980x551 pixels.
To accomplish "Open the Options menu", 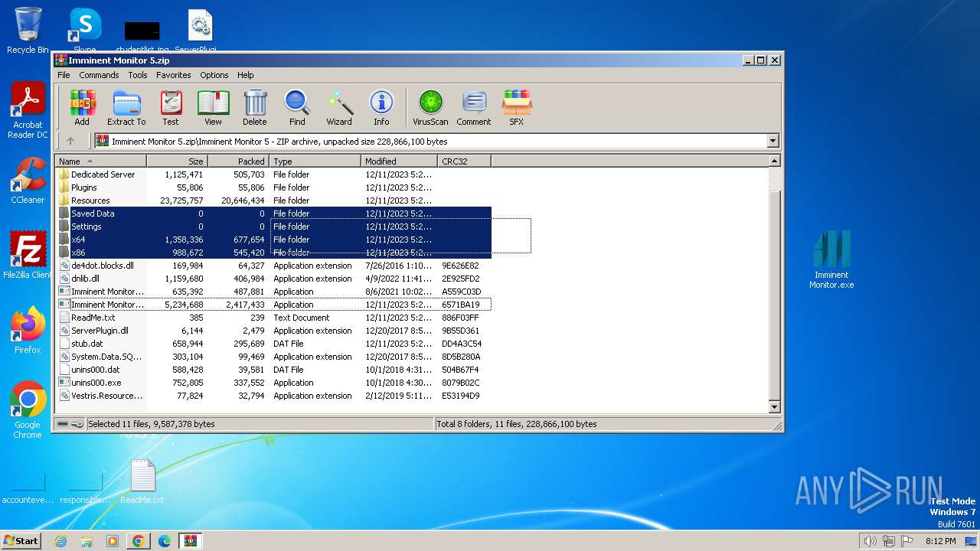I will [214, 75].
